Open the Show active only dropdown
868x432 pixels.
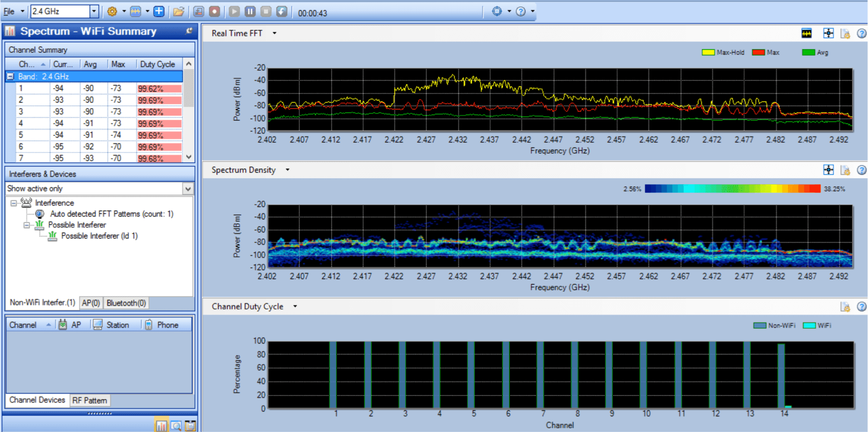click(x=188, y=189)
